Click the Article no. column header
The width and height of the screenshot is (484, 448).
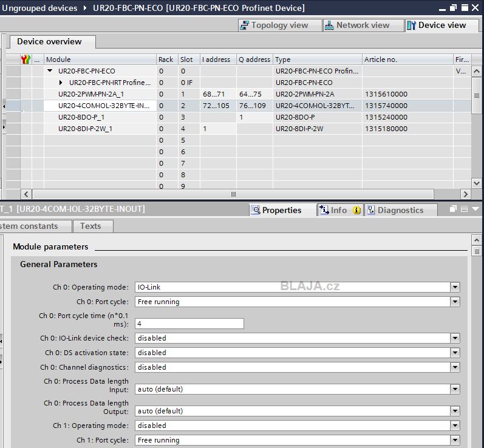point(407,59)
